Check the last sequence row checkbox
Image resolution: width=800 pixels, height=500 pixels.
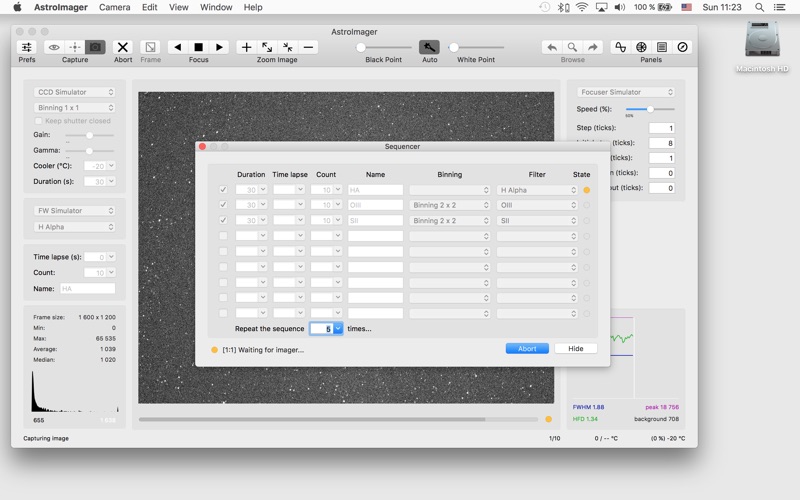point(223,313)
